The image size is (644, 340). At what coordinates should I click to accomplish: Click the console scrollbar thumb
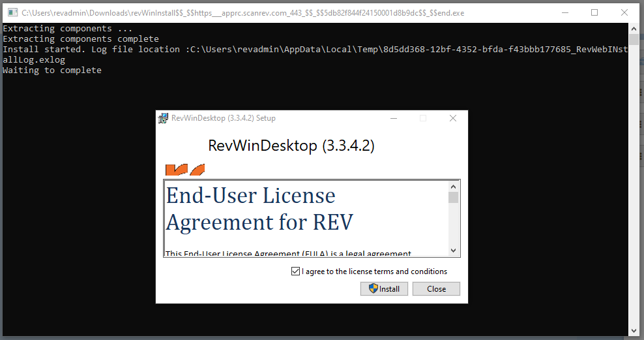click(634, 39)
